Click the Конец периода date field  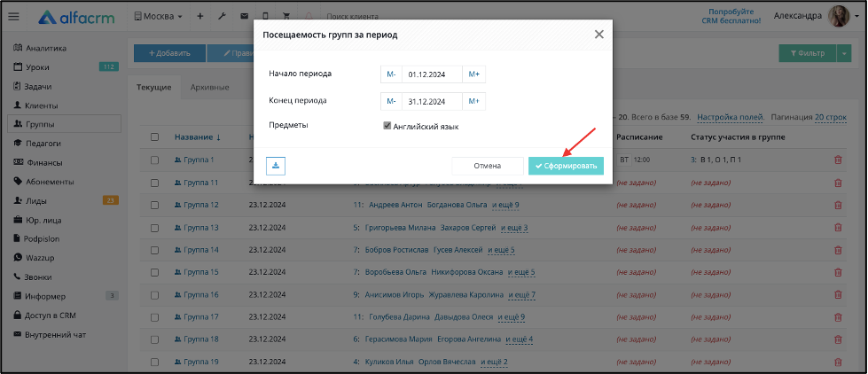pyautogui.click(x=432, y=101)
